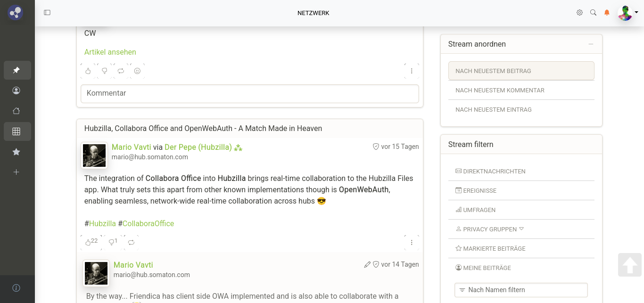Select Nach neuestem Kommentar ordering

click(500, 90)
